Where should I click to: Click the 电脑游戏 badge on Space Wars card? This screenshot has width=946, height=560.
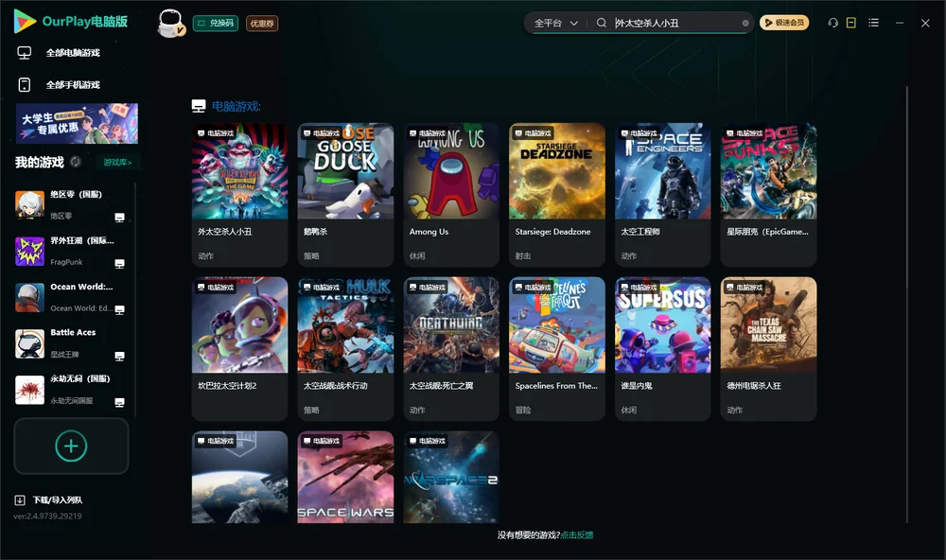[321, 441]
